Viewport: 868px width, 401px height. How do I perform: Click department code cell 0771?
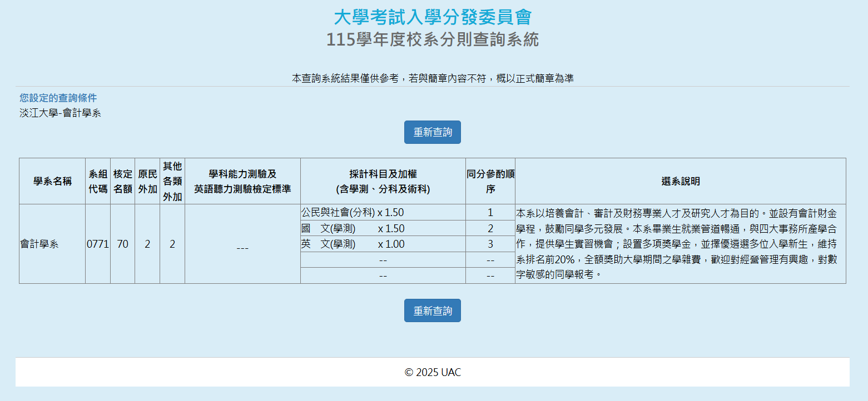(x=98, y=244)
